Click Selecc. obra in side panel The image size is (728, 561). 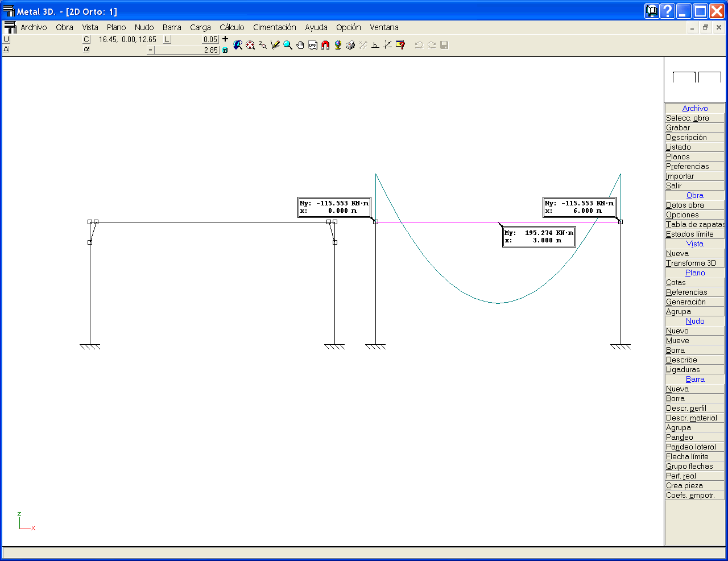coord(694,118)
